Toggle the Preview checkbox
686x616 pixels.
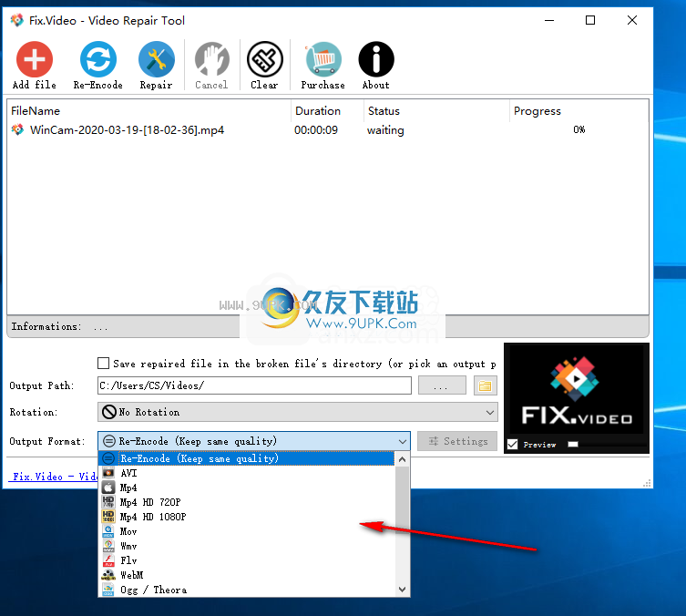click(x=512, y=445)
